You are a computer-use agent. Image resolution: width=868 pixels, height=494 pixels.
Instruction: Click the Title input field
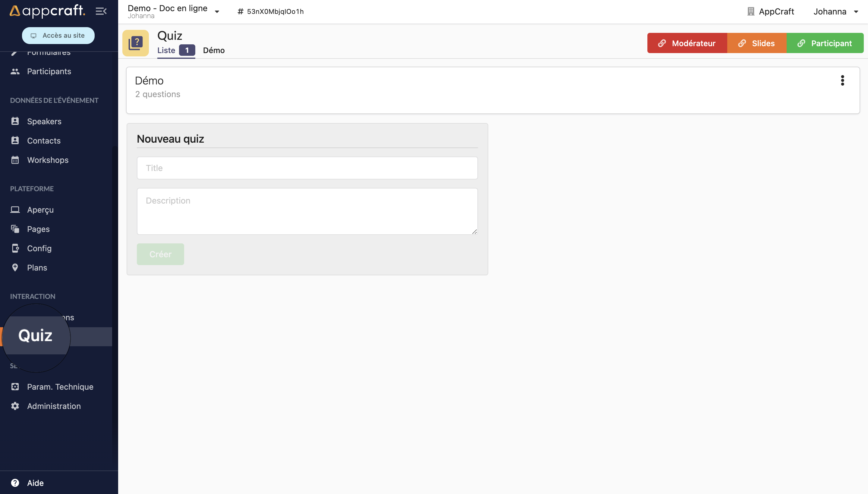[x=307, y=168]
